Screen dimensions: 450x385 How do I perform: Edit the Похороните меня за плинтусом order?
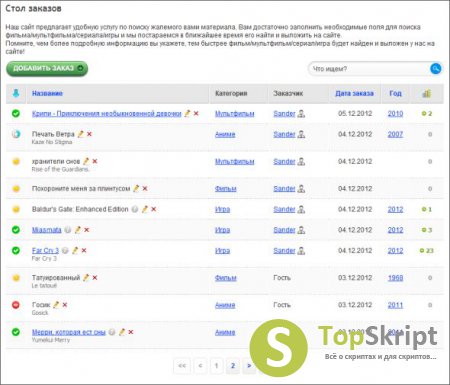[x=136, y=189]
